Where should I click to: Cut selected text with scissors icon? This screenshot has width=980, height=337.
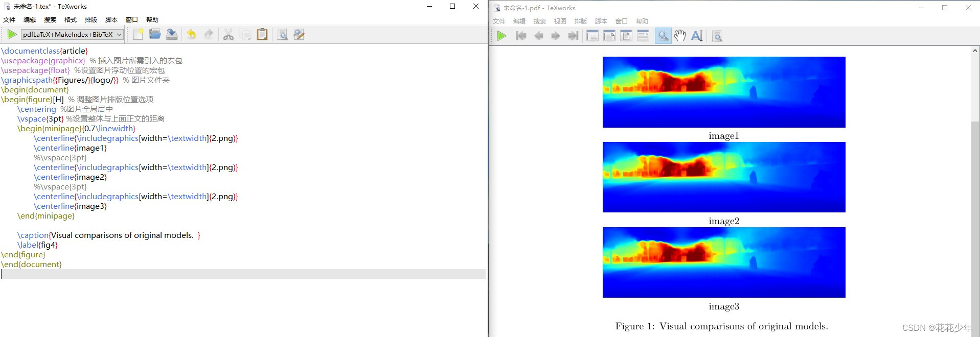[229, 35]
